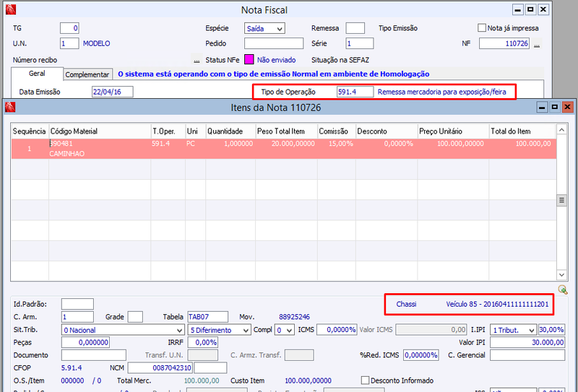Open the 5 Diferimento dropdown
578x392 pixels.
pyautogui.click(x=220, y=330)
